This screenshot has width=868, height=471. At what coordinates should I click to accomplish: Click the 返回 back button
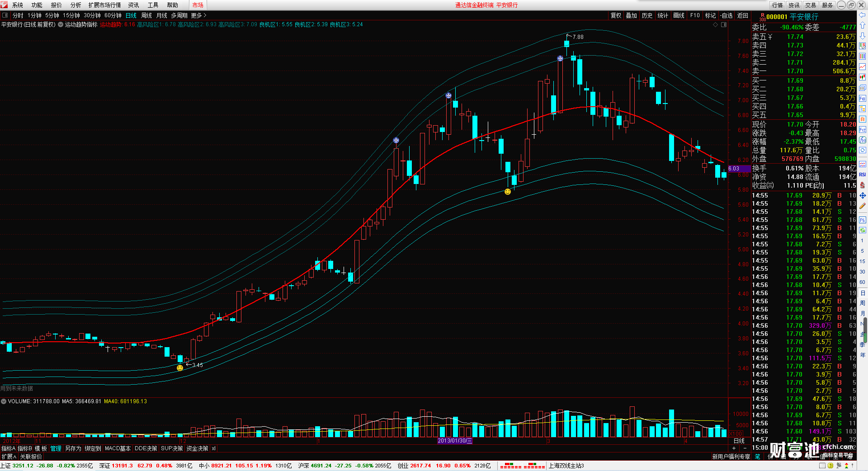[x=743, y=15]
